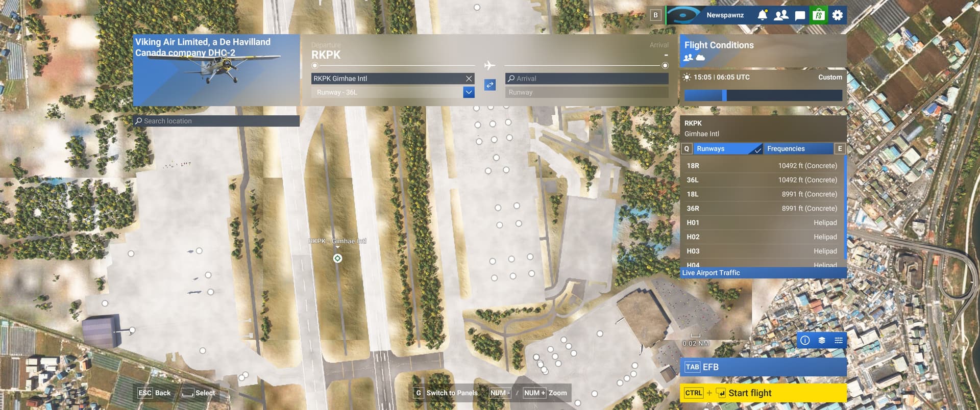Clear the RKPK Gimhae Intl departure field
This screenshot has width=980, height=410.
pyautogui.click(x=469, y=79)
